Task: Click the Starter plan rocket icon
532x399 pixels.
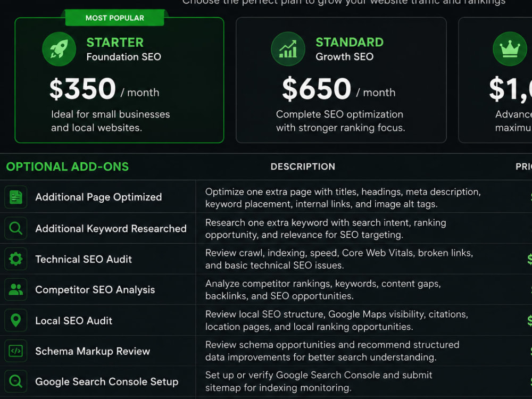Action: (59, 49)
